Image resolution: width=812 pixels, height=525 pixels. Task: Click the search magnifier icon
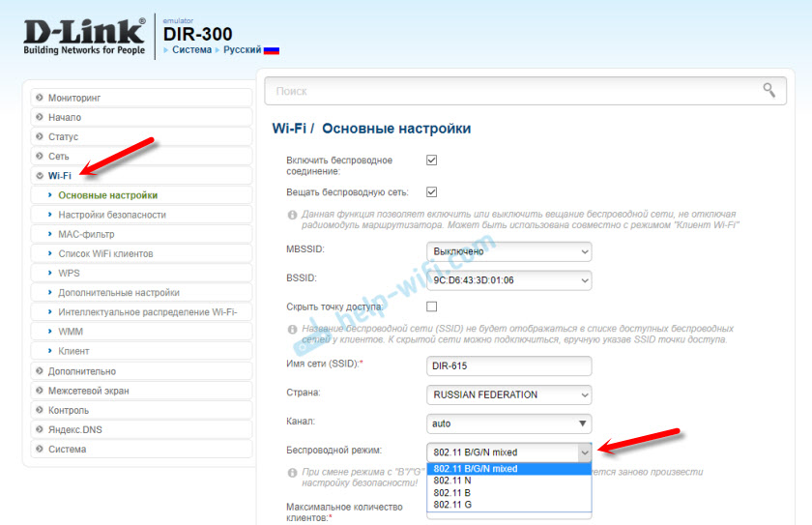[768, 90]
